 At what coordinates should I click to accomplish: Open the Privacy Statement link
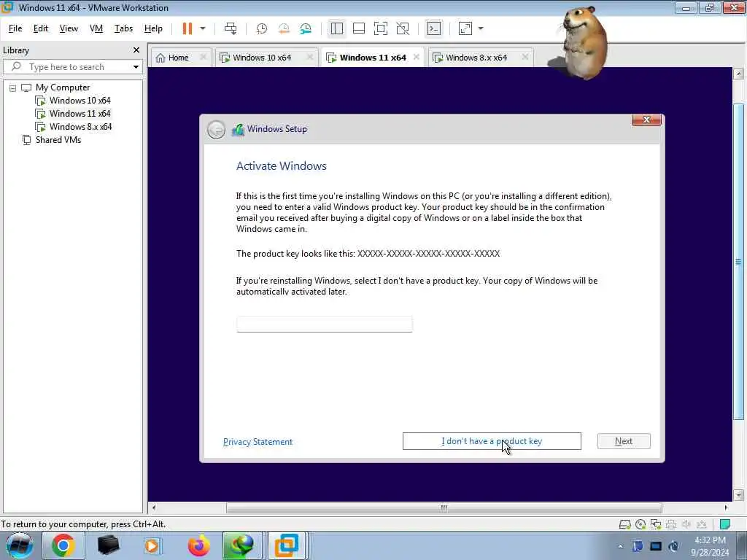click(x=258, y=442)
